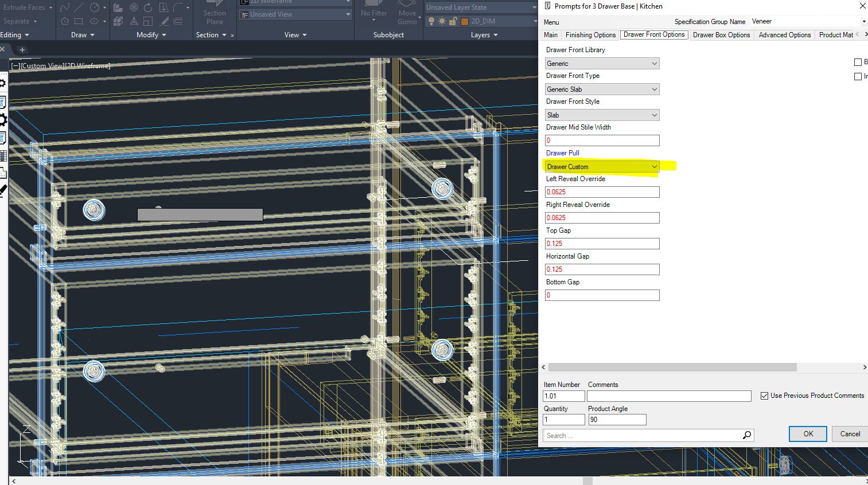Open the Finishing Options tab
868x485 pixels.
click(x=590, y=35)
